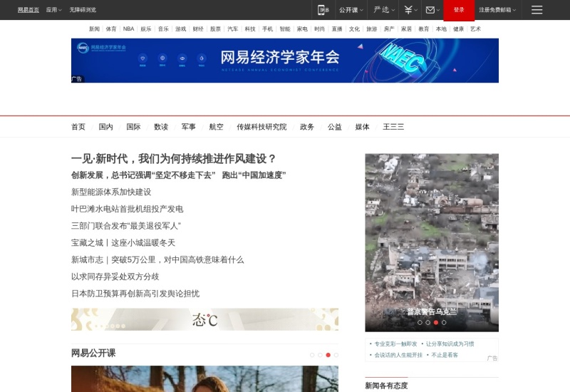The image size is (570, 392).
Task: Open the hamburger menu icon
Action: (537, 10)
